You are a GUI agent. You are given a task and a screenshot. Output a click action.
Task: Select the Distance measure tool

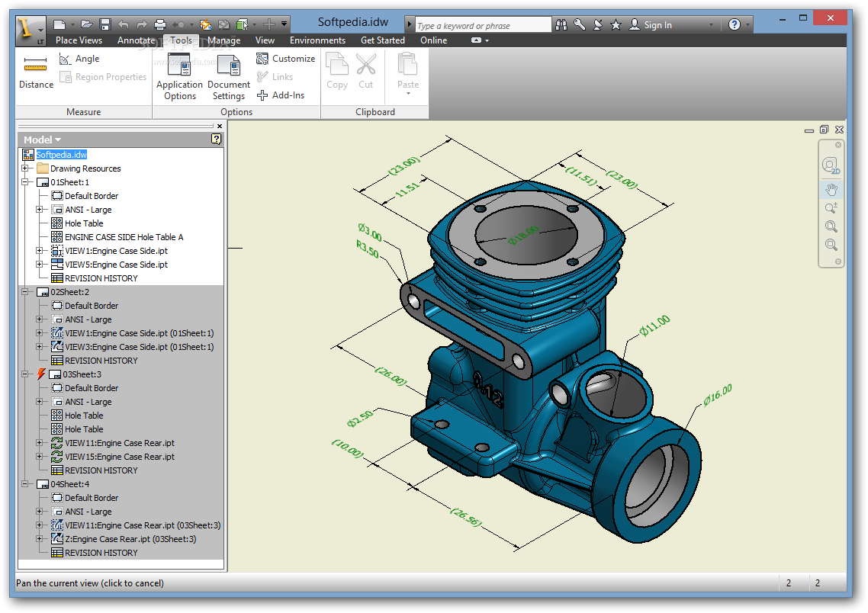click(36, 72)
